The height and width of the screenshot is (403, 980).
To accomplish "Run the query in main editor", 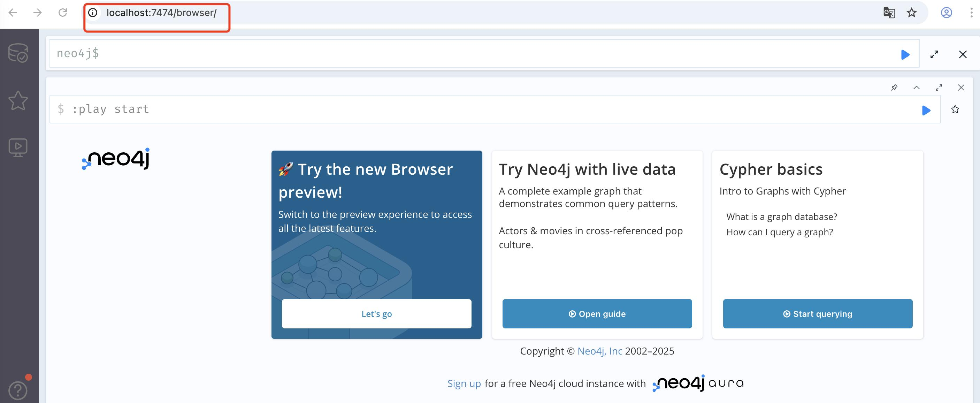I will point(905,55).
